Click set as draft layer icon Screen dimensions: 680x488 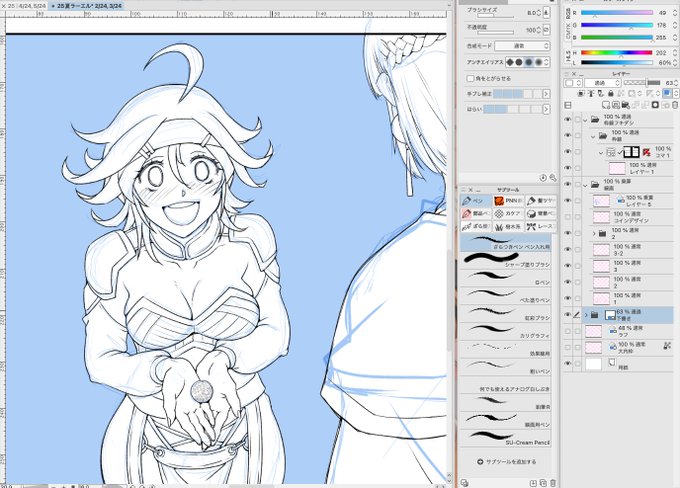click(601, 93)
